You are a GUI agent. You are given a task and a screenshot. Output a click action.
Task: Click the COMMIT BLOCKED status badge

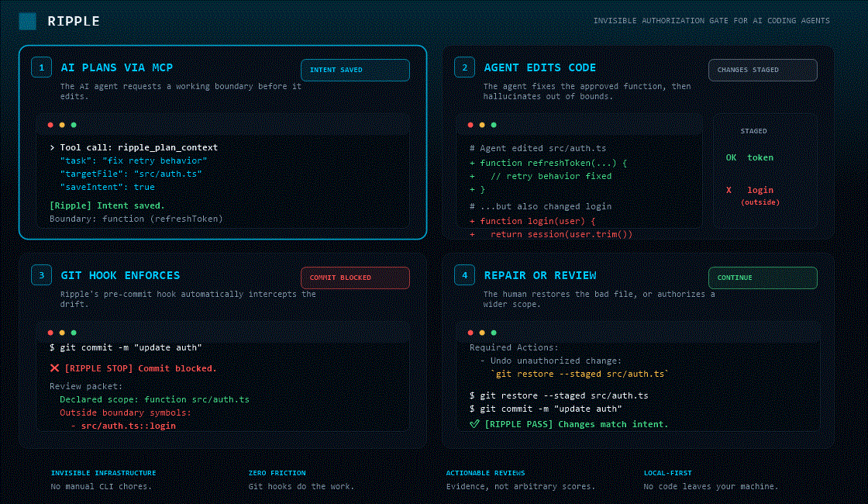[x=356, y=278]
